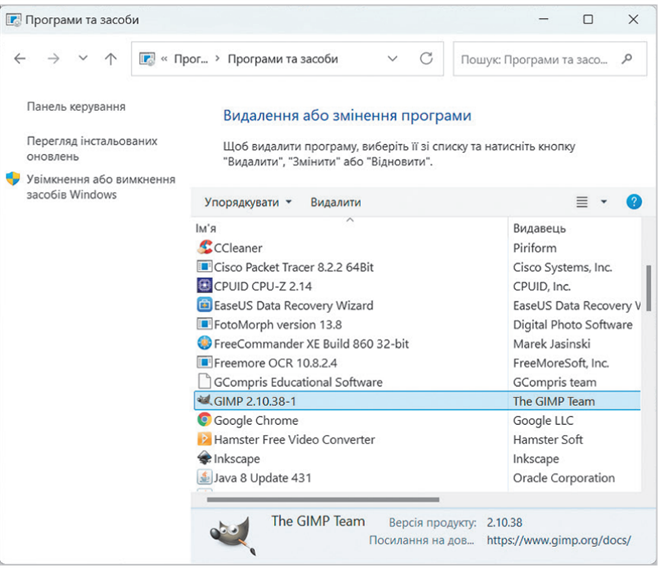658x568 pixels.
Task: Click the Прог... breadcrumb segment
Action: tap(191, 59)
